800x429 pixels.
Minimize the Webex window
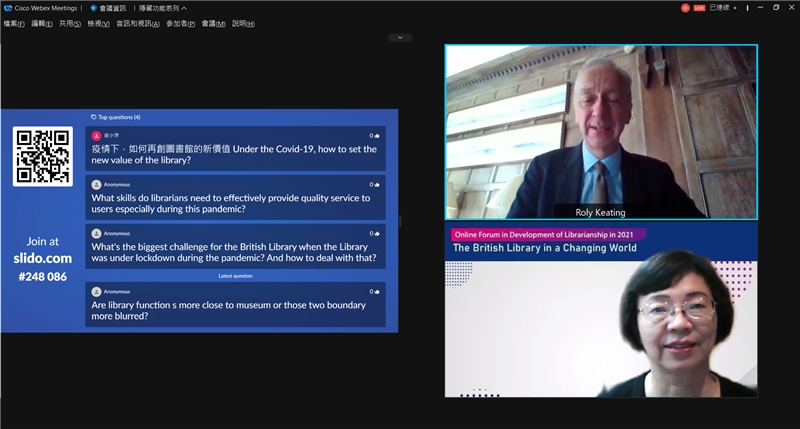(x=760, y=8)
